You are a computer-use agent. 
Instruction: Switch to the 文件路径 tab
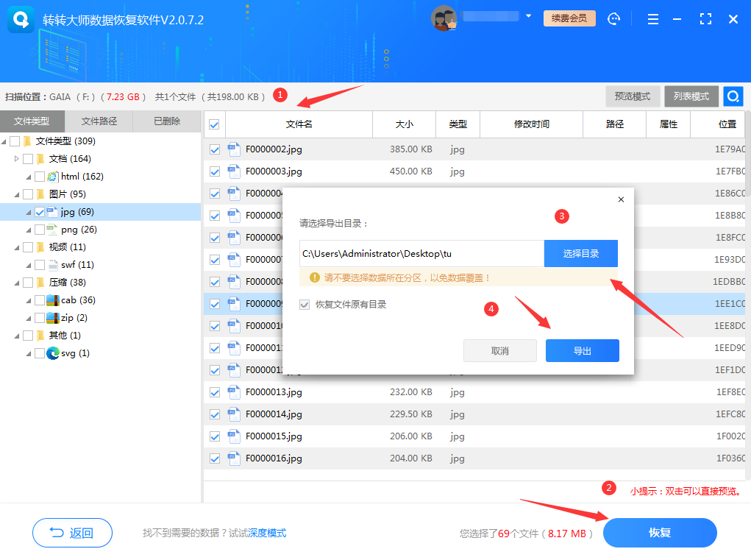click(99, 120)
